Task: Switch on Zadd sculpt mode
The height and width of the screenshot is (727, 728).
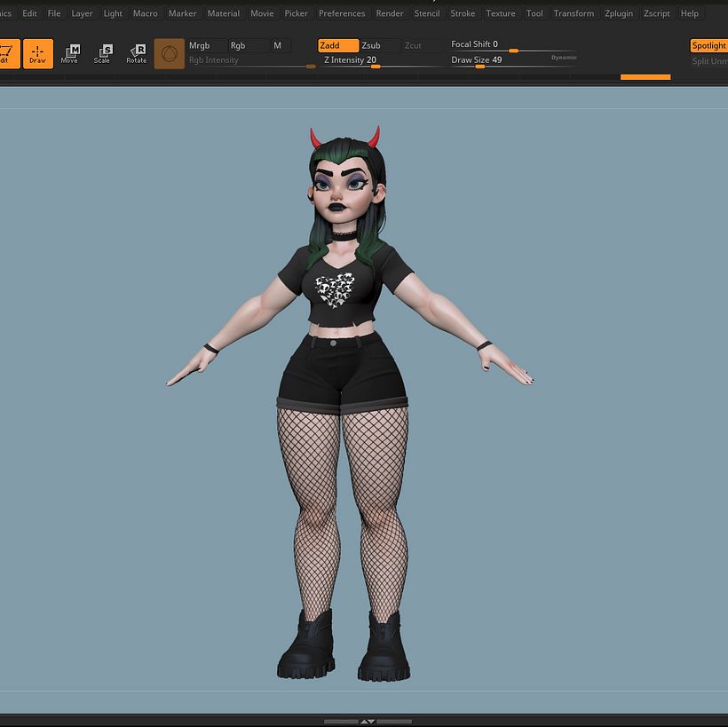Action: pyautogui.click(x=338, y=45)
